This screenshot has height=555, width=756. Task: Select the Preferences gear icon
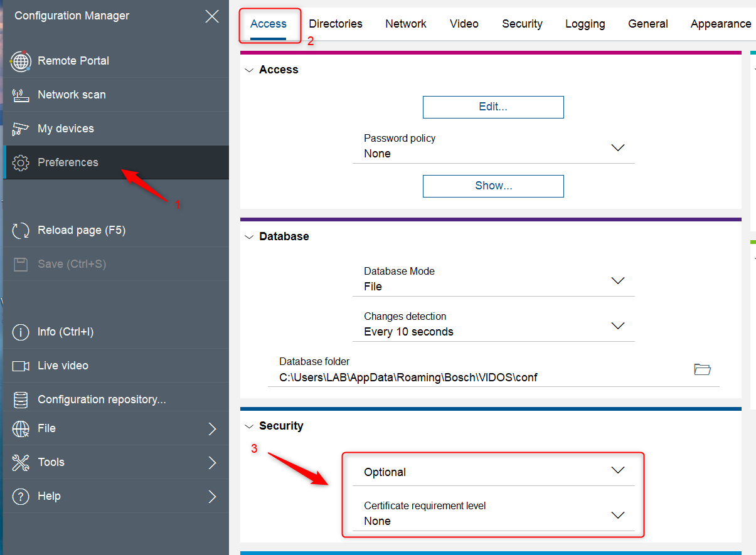[21, 163]
